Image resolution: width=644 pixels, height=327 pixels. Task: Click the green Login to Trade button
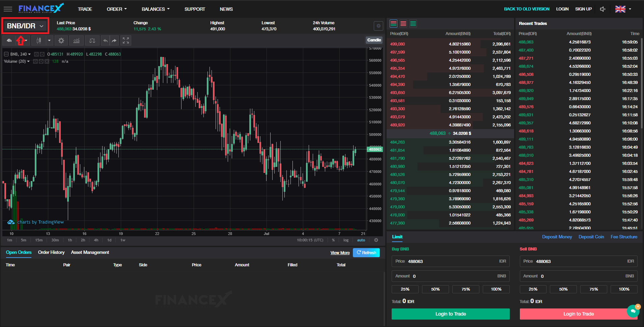(451, 314)
